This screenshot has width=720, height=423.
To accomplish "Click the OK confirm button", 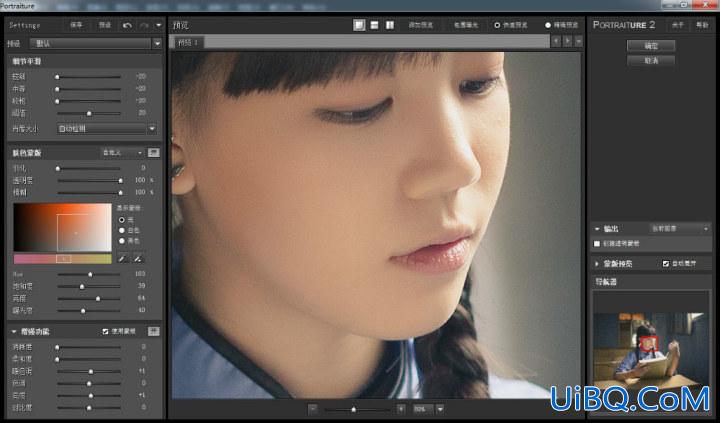I will [651, 46].
